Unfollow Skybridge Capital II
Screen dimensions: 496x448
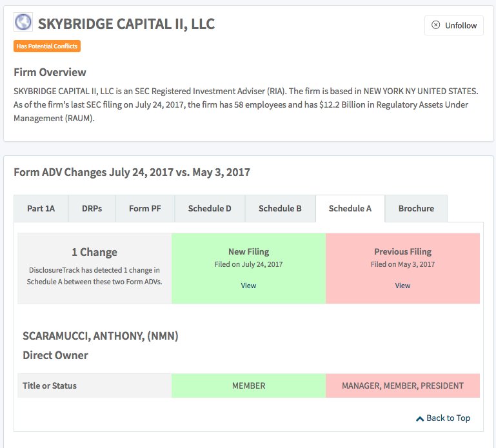(454, 25)
